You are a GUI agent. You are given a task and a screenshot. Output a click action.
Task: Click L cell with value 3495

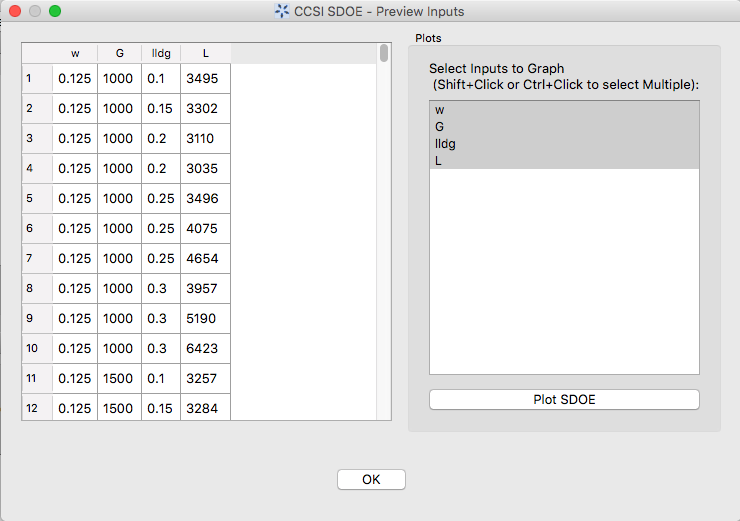[x=205, y=78]
